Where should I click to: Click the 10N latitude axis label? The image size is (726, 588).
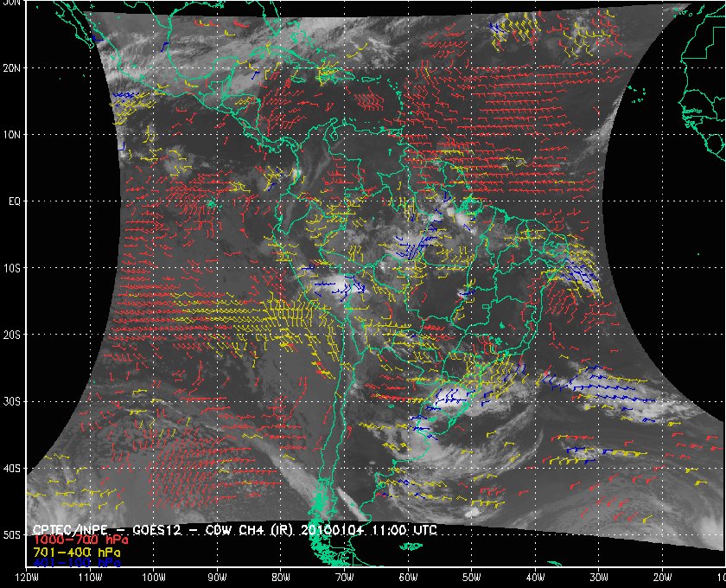click(x=11, y=135)
